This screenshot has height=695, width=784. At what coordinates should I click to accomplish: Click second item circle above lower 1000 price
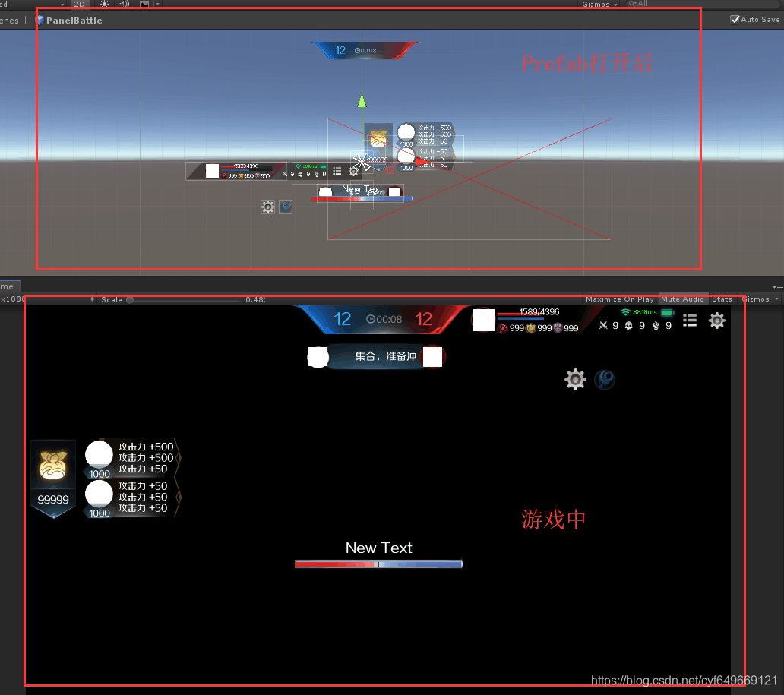click(99, 494)
